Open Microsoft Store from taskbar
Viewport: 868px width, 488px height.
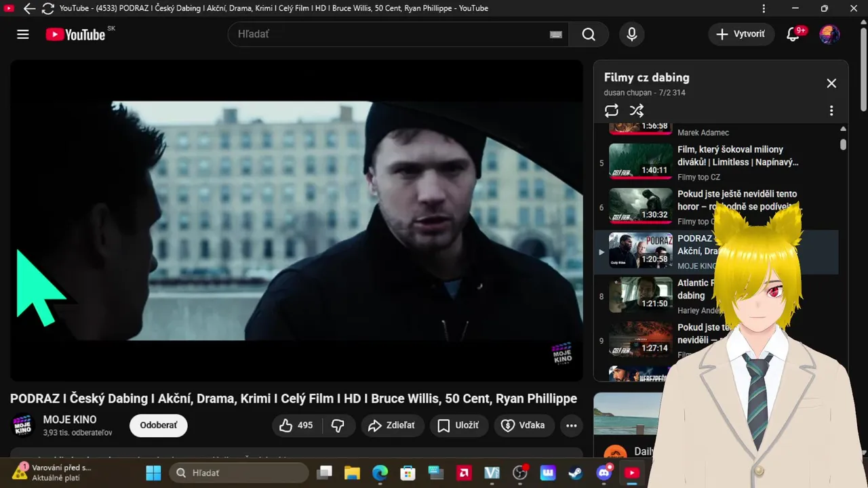point(408,472)
